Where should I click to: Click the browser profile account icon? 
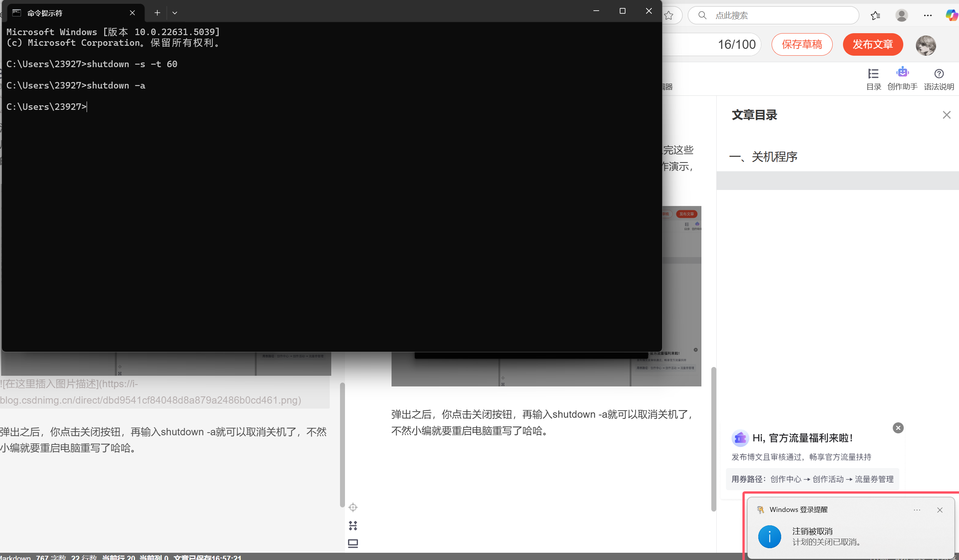pos(901,15)
